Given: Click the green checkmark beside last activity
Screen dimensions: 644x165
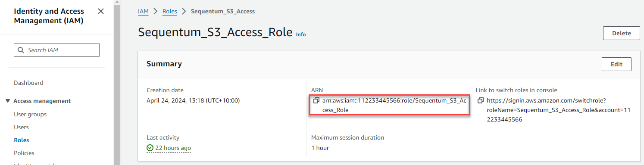Looking at the screenshot, I should tap(150, 148).
